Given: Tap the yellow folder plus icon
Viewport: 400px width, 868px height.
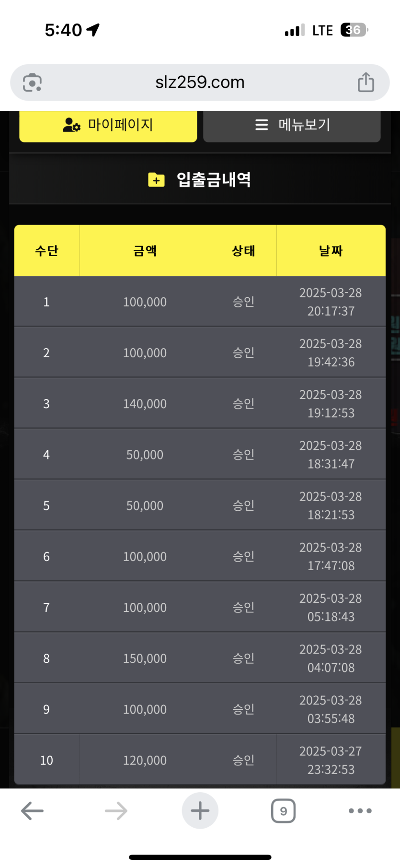Looking at the screenshot, I should point(156,180).
